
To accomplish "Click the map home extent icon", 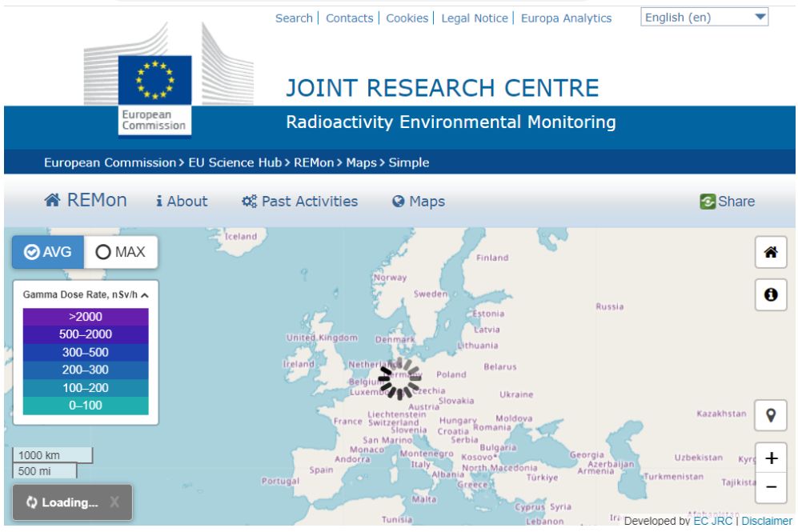I will tap(771, 252).
